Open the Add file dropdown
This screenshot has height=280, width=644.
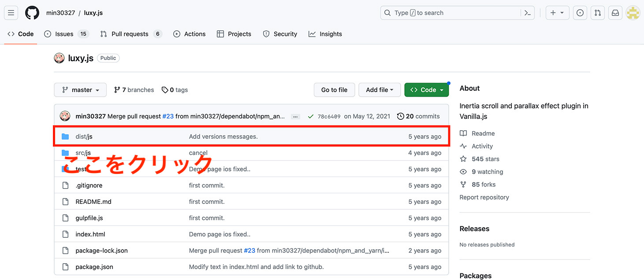pyautogui.click(x=380, y=90)
